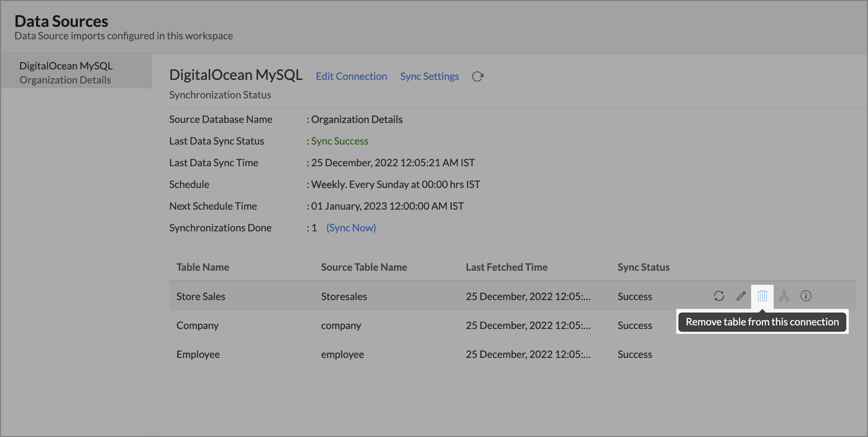Select the Store Sales table name

pos(201,296)
